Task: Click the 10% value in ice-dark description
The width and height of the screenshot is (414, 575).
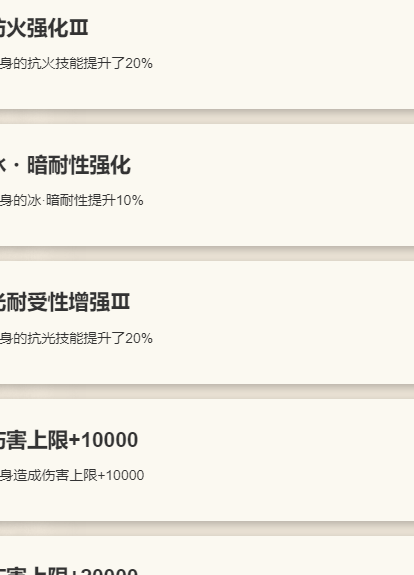Action: [x=130, y=201]
